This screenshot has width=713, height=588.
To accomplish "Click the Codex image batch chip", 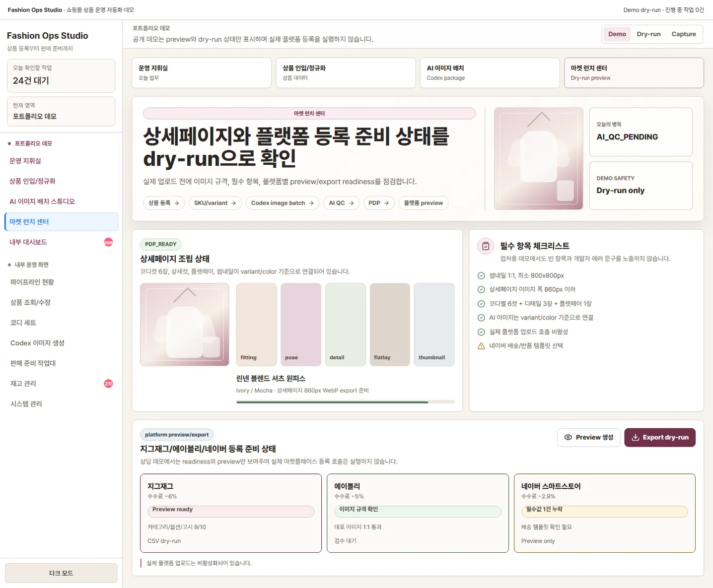I will point(283,203).
